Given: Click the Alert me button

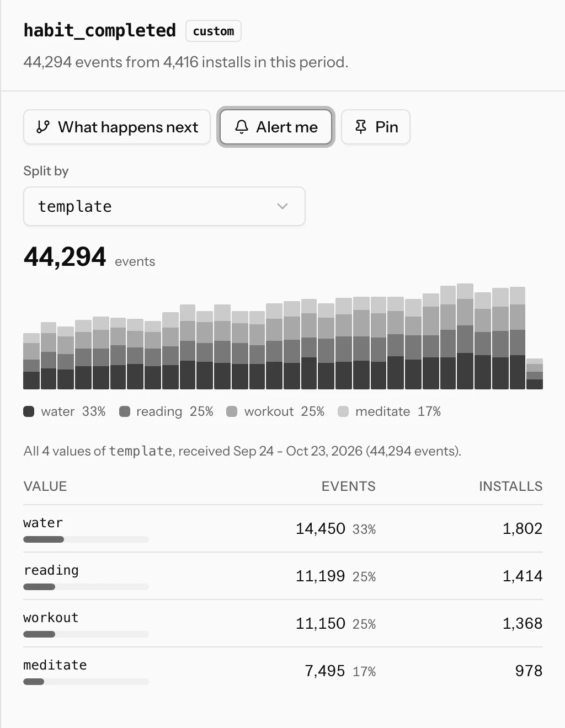Looking at the screenshot, I should (x=276, y=127).
